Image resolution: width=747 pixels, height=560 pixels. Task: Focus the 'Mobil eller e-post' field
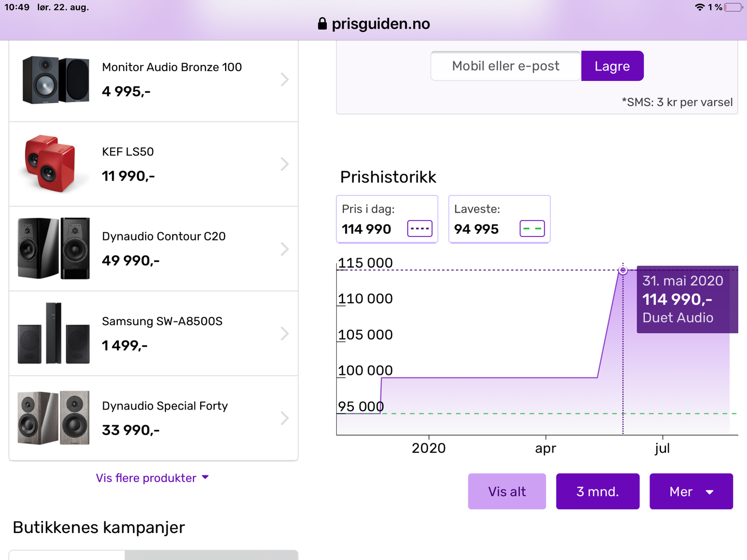pos(506,66)
